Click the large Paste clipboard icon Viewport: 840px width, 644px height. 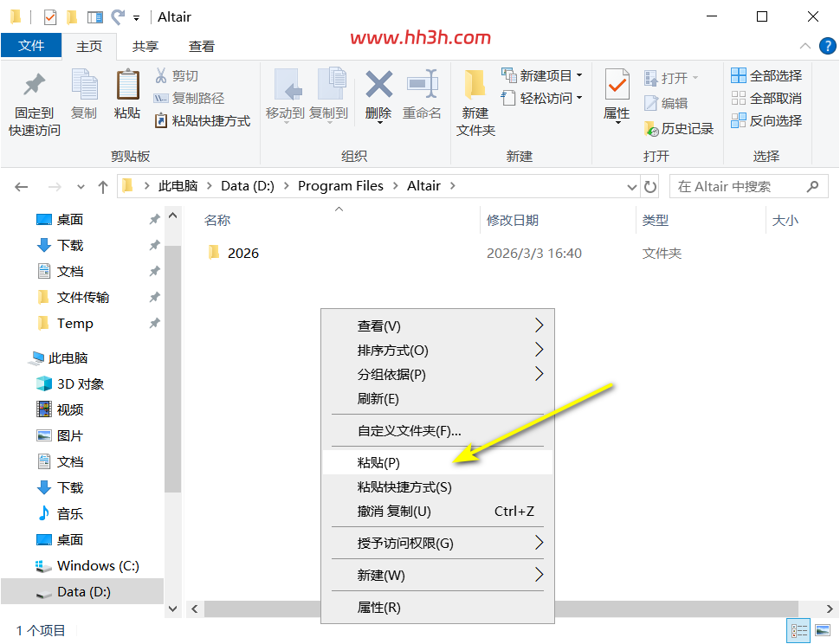[x=127, y=85]
